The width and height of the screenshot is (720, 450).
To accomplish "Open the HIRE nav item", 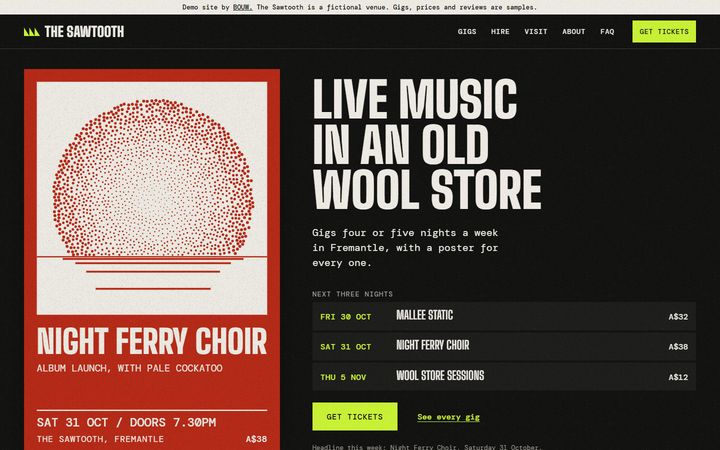I will point(500,32).
